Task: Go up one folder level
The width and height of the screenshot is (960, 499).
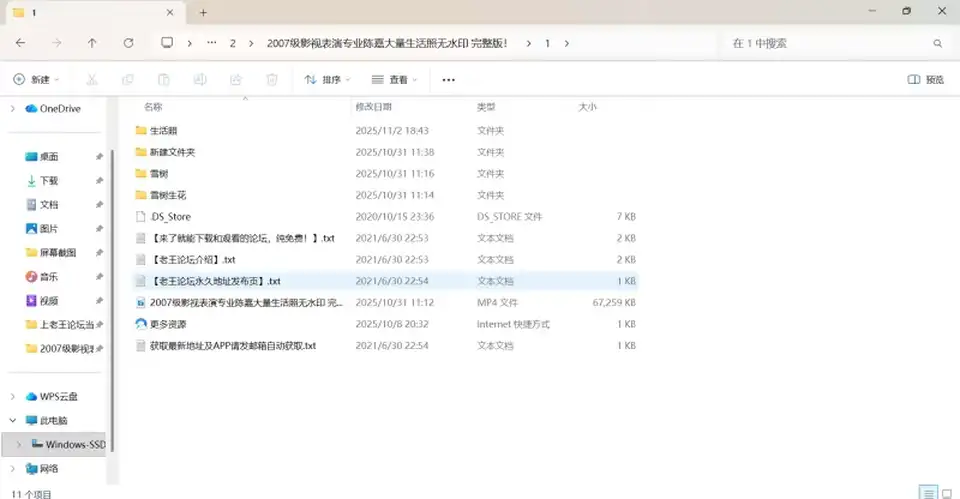Action: tap(92, 43)
